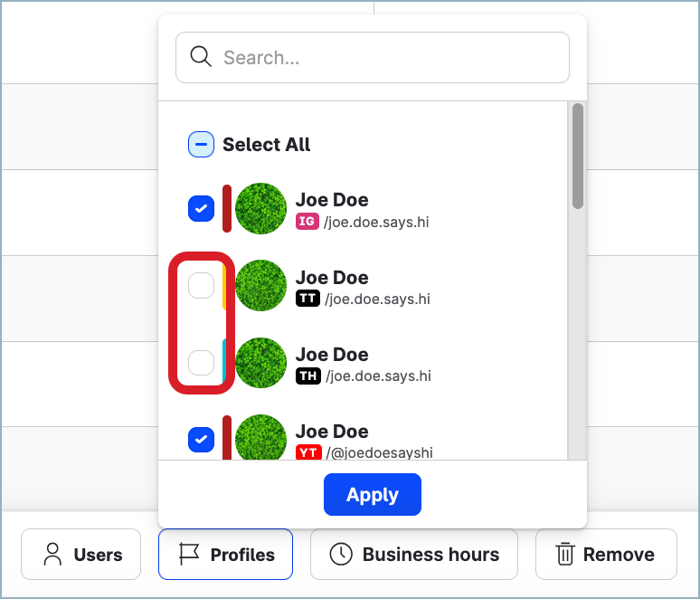Click the YouTube YT badge icon
The image size is (700, 599).
307,452
